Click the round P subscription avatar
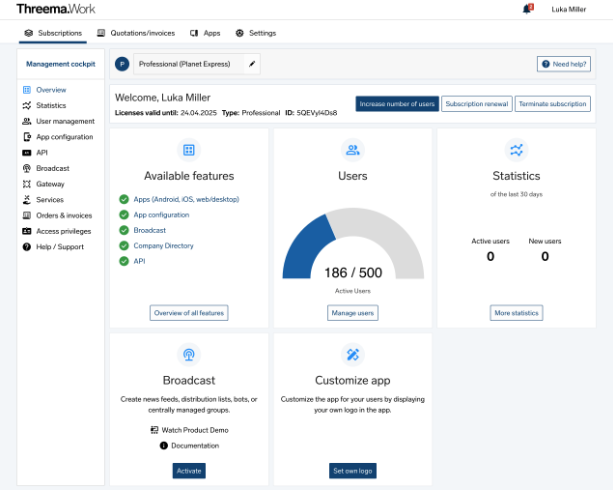 pyautogui.click(x=122, y=64)
